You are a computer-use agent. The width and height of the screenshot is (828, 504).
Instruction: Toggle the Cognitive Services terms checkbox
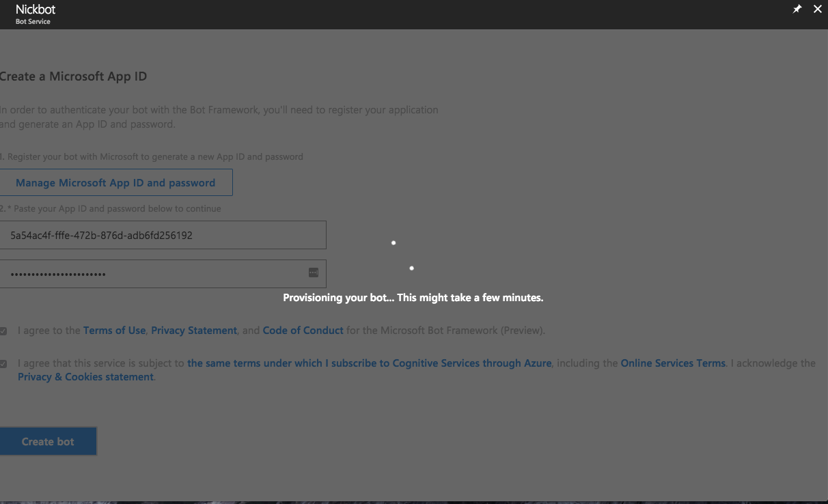tap(3, 364)
